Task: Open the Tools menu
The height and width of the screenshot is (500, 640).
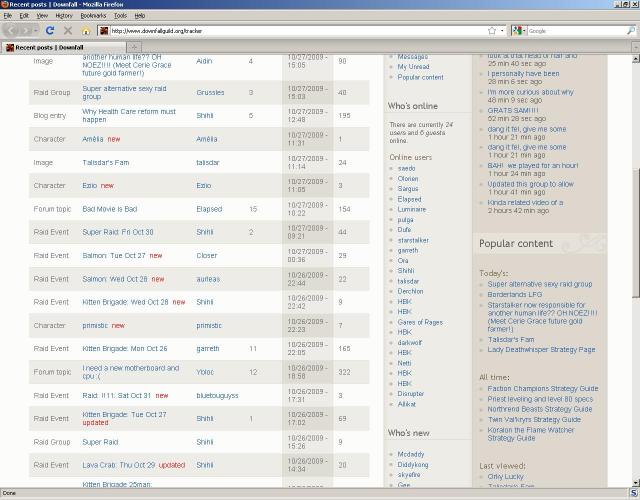Action: 120,16
